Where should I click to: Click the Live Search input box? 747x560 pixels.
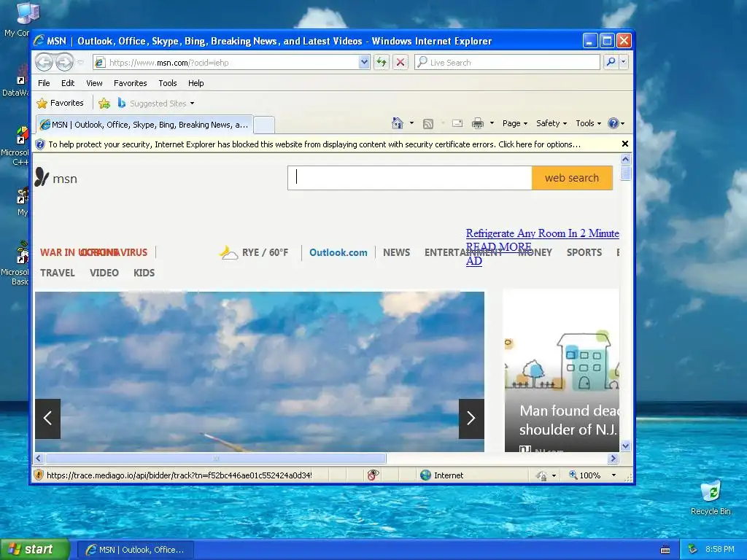click(508, 63)
